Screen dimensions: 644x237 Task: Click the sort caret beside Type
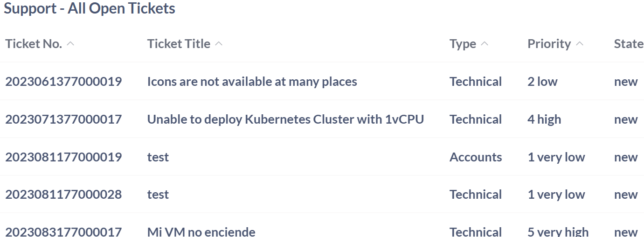(x=485, y=44)
